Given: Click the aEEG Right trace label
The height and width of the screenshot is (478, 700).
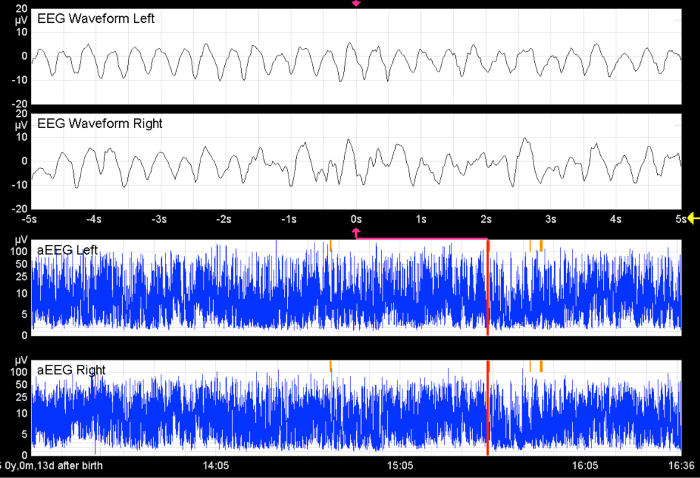Looking at the screenshot, I should click(71, 370).
